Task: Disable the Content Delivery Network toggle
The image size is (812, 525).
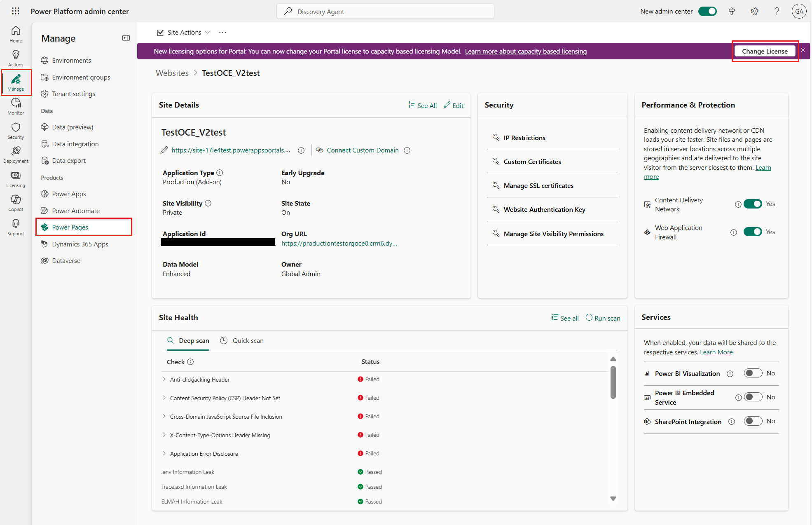Action: (752, 204)
